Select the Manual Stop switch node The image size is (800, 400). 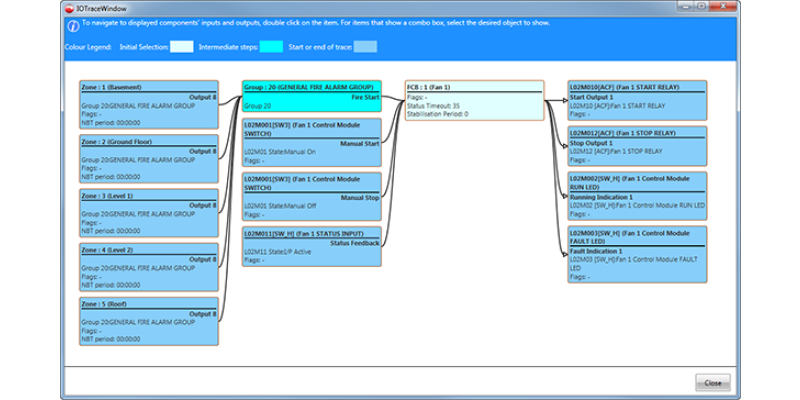(x=311, y=196)
